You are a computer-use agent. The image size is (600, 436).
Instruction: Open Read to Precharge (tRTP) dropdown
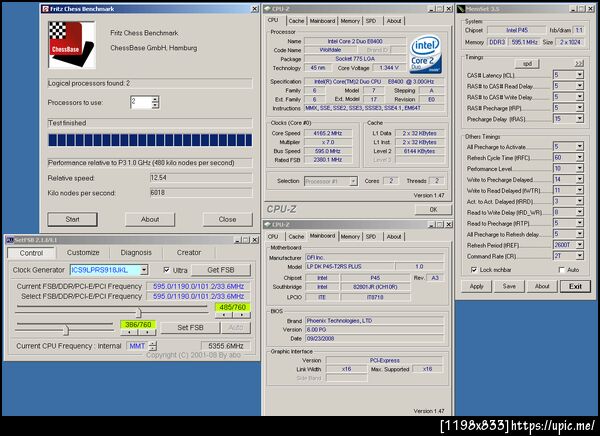(580, 223)
